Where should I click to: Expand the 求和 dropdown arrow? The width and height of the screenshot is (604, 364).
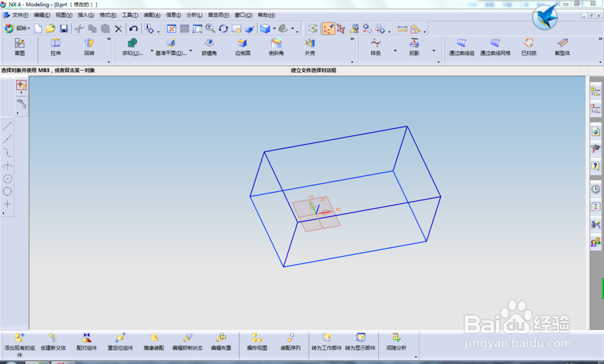click(x=152, y=51)
